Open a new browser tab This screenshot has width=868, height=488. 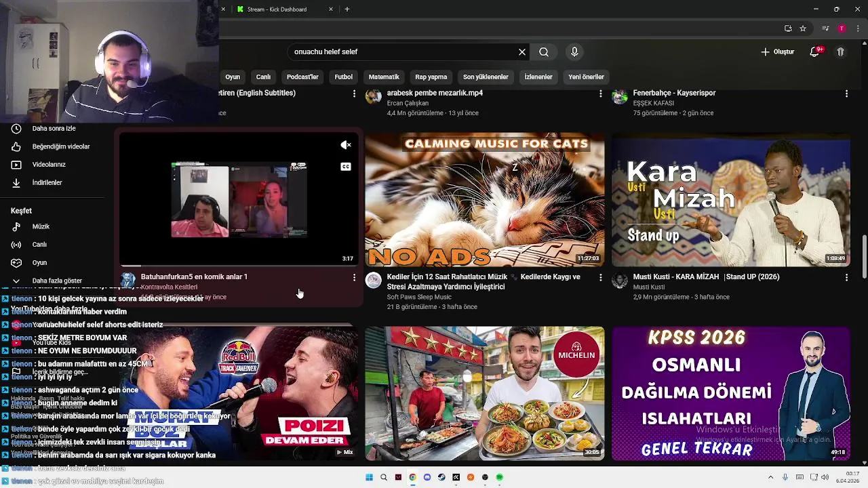pos(347,9)
